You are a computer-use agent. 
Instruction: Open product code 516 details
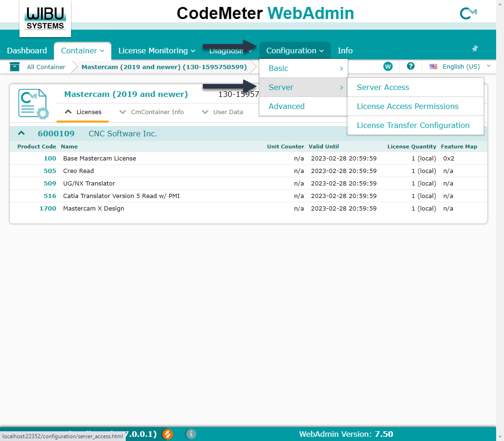click(50, 196)
